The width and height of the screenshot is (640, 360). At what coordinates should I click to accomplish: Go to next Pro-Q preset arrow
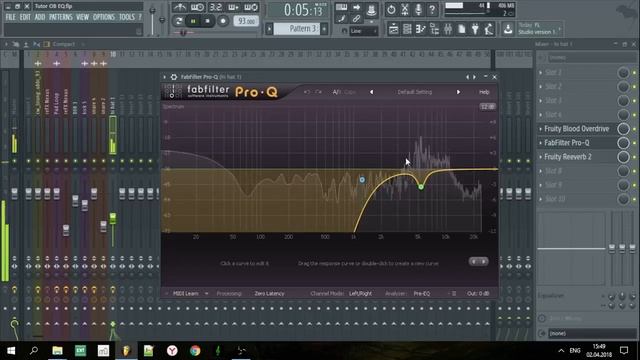point(458,92)
